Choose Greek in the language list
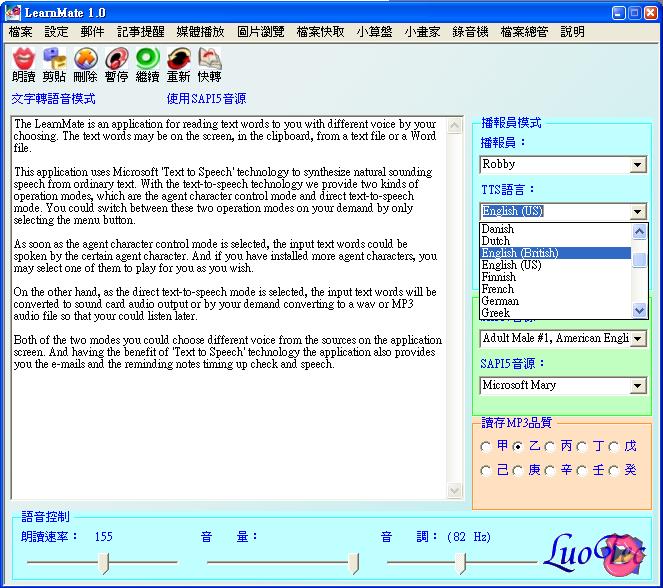 556,313
